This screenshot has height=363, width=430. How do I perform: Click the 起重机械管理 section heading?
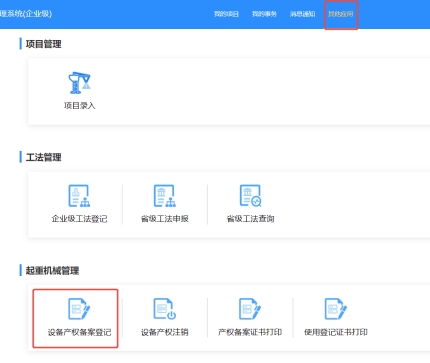pyautogui.click(x=52, y=271)
